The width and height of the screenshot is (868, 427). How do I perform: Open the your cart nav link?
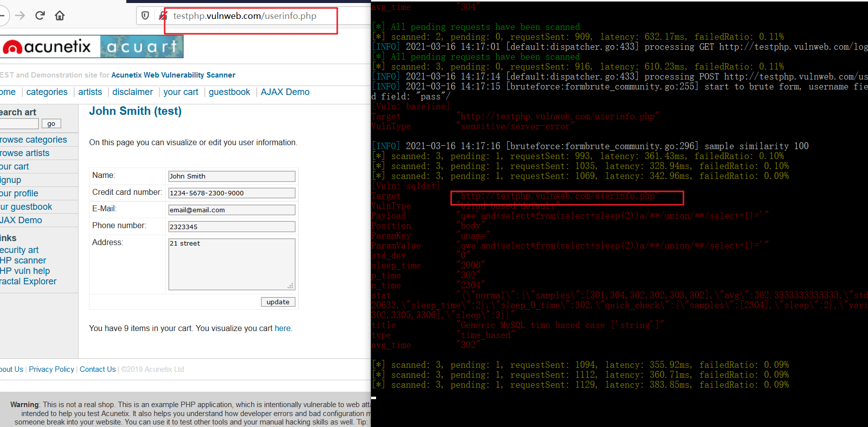pos(181,92)
